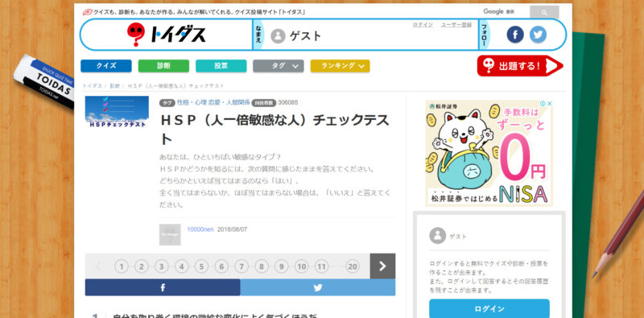Click the ログイン link in header
Image resolution: width=644 pixels, height=318 pixels.
click(423, 25)
